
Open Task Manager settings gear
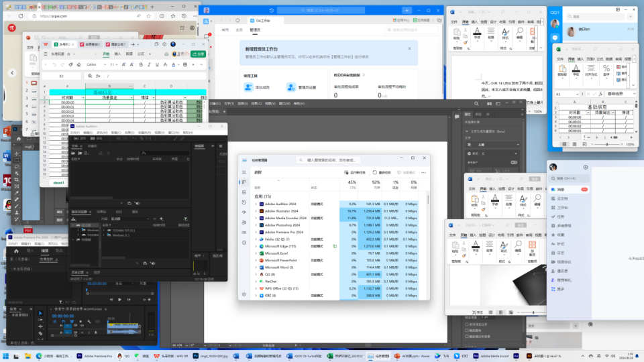pos(244,294)
